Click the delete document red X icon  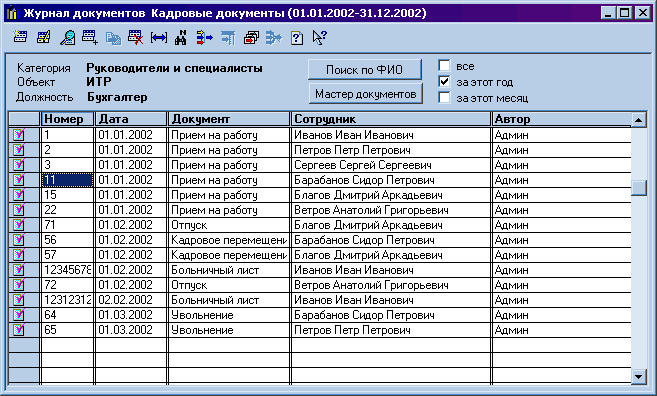pos(135,38)
